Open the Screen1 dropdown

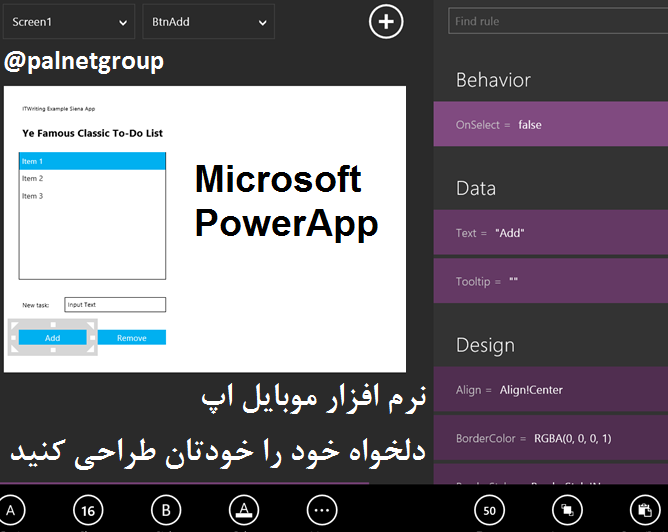coord(69,22)
